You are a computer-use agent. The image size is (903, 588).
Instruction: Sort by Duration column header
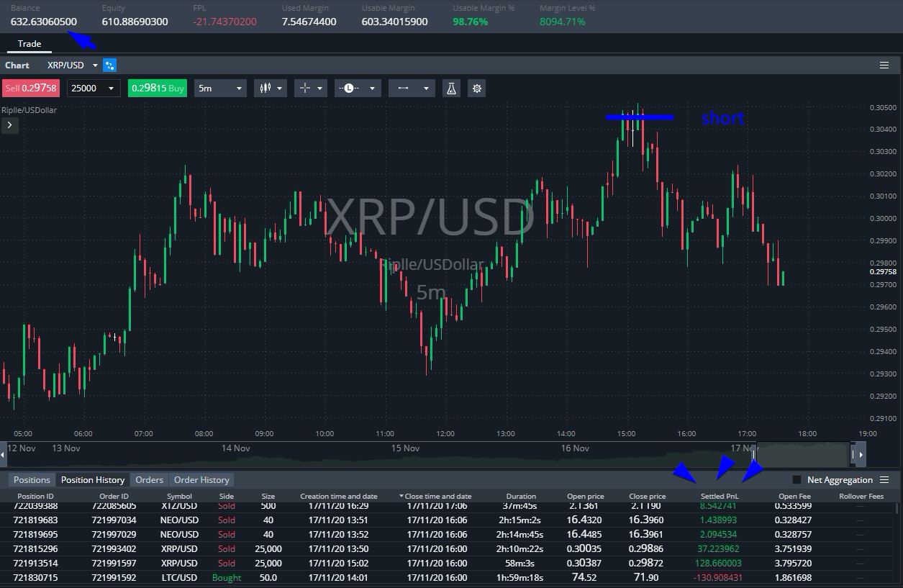coord(521,496)
